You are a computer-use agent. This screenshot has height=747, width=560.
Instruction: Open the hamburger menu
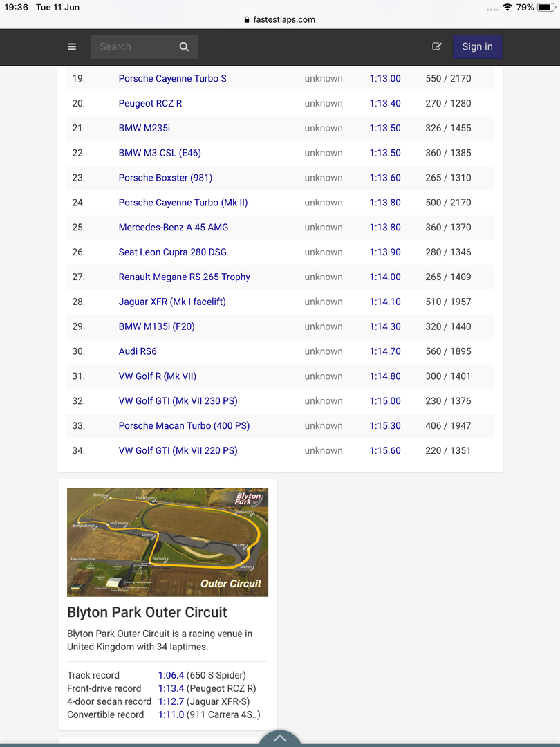coord(72,47)
